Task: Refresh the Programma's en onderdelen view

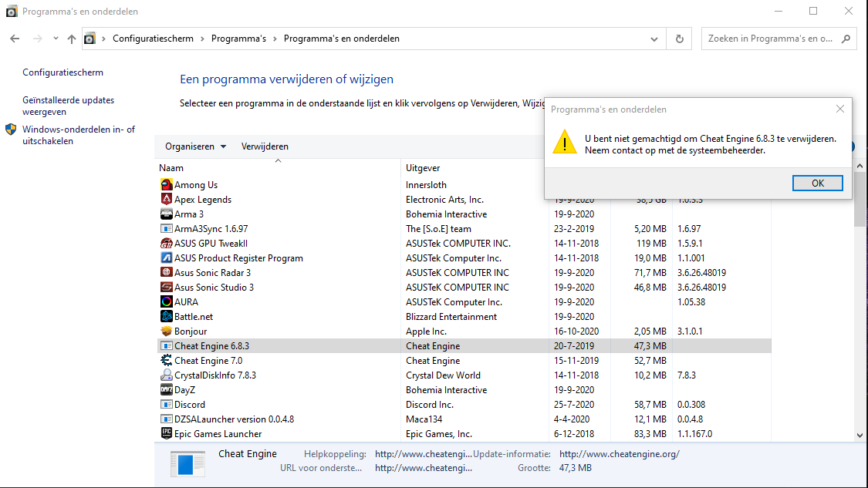Action: [679, 39]
